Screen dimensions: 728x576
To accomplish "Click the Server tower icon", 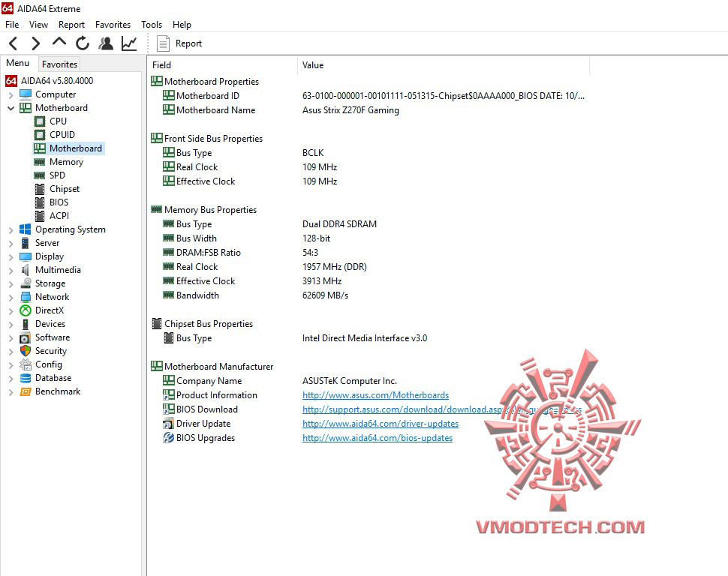I will (x=25, y=243).
